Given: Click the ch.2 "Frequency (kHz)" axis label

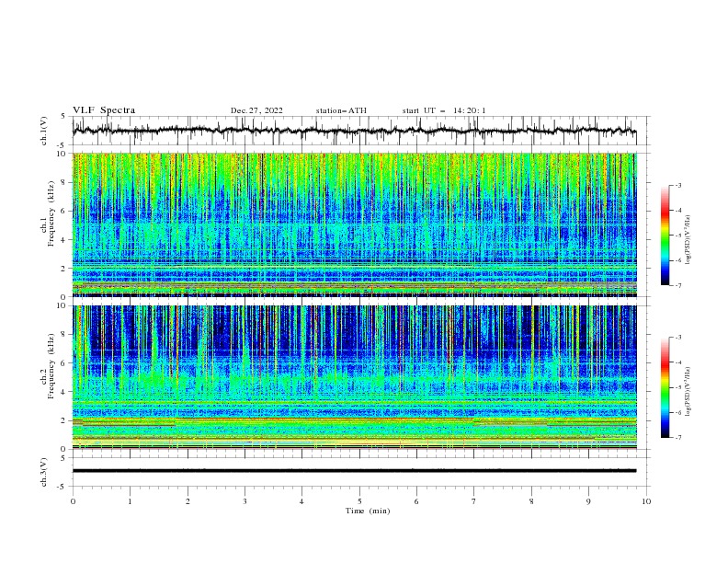Looking at the screenshot, I should 50,366.
